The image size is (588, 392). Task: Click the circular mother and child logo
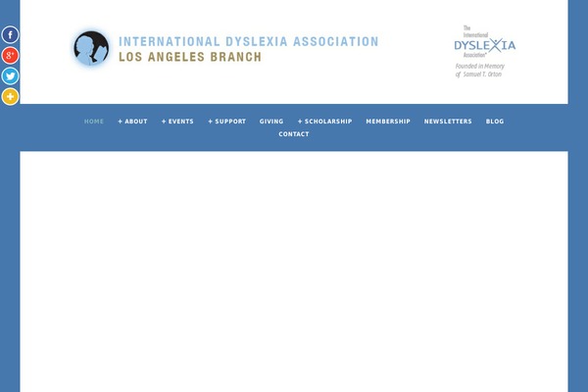91,48
